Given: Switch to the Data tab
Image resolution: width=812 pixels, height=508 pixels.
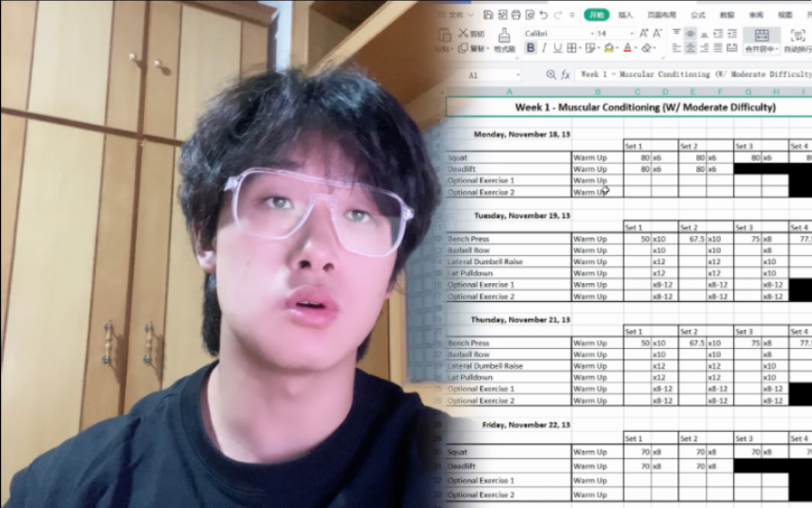Looking at the screenshot, I should click(x=727, y=15).
